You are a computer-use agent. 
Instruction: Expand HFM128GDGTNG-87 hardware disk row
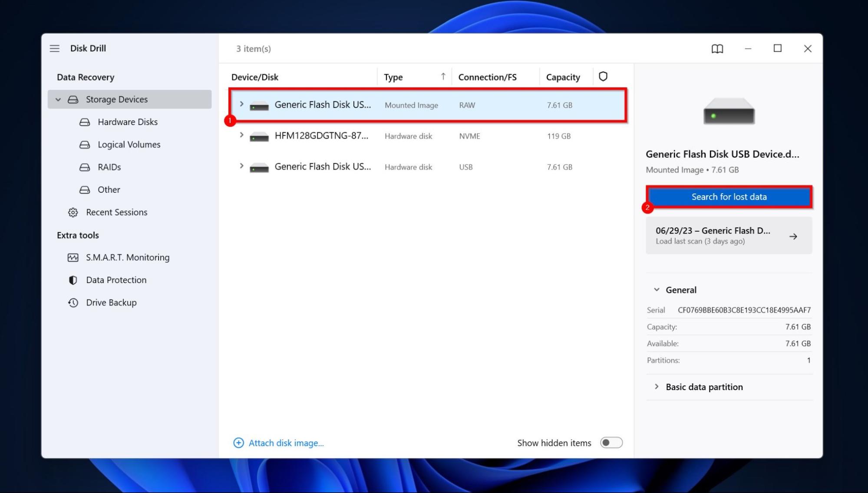coord(241,136)
